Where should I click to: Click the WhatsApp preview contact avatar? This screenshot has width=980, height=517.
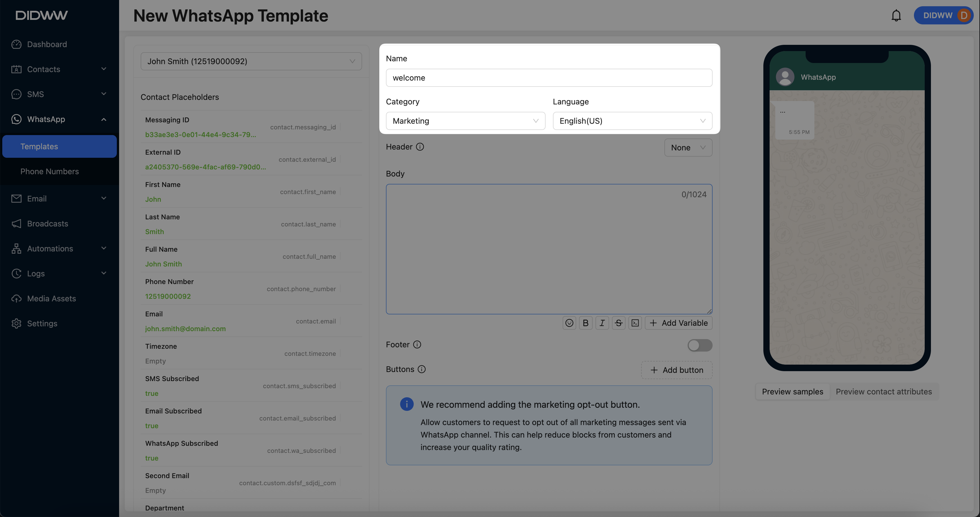point(785,77)
